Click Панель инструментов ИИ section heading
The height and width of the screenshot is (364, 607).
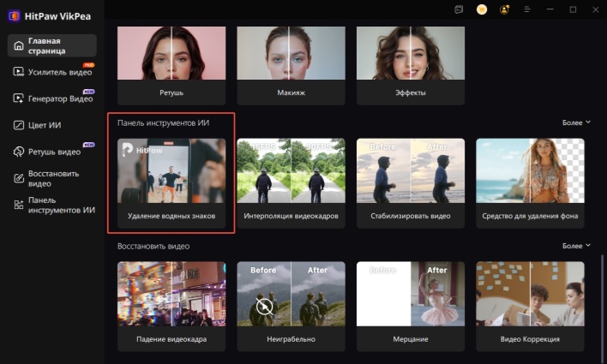[x=164, y=123]
